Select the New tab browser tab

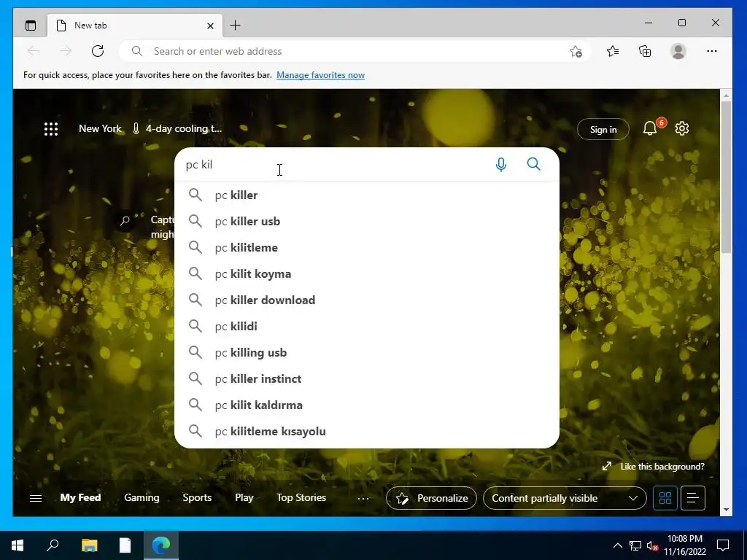click(x=135, y=26)
